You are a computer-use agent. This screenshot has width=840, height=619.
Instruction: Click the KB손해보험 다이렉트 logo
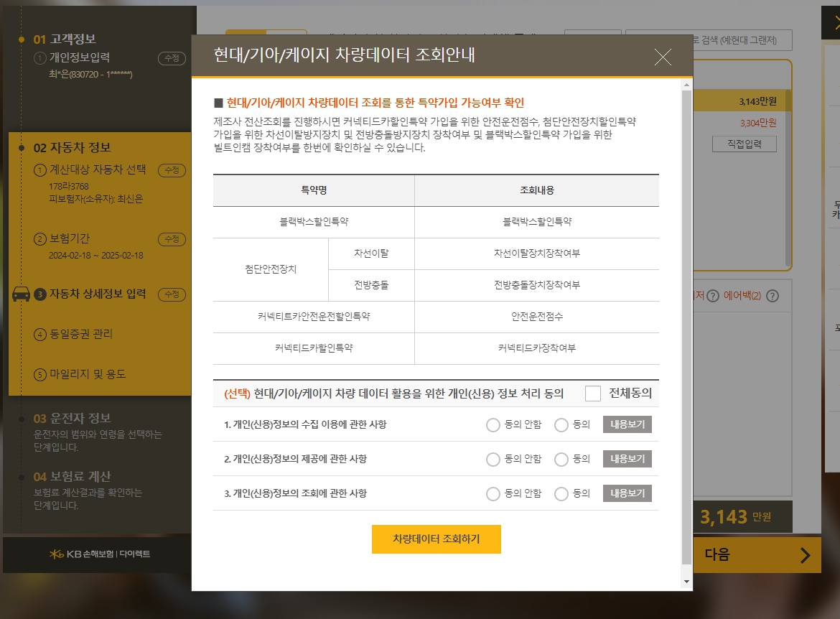100,554
